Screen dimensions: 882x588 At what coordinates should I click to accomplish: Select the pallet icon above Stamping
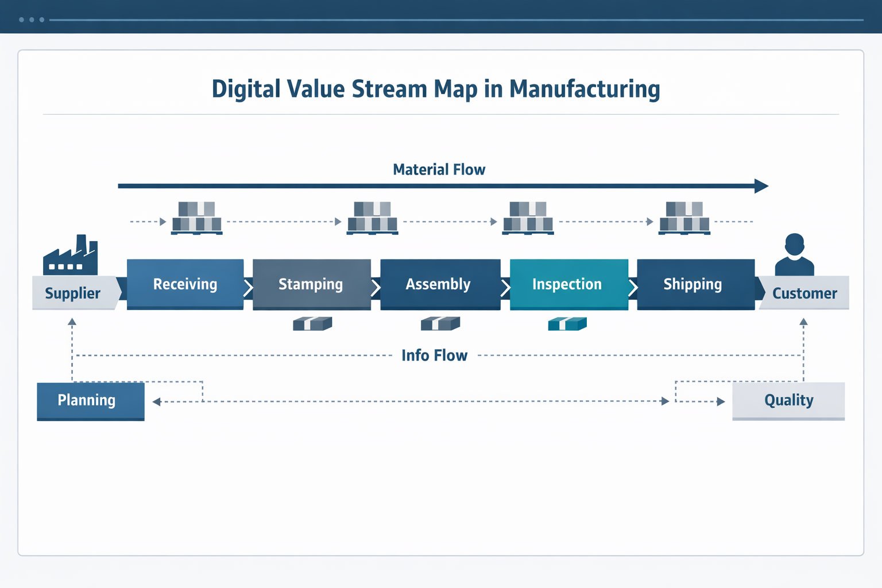372,218
